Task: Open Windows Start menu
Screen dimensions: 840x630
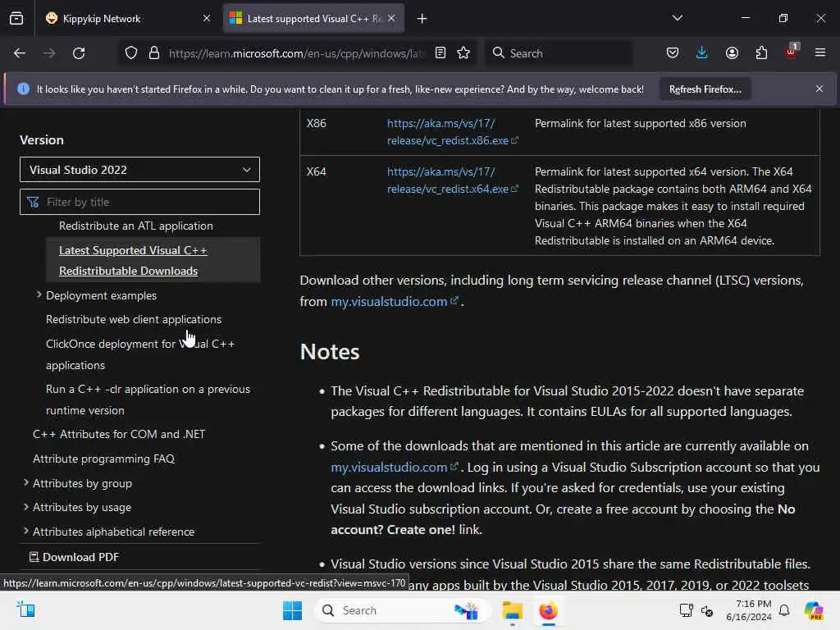Action: tap(293, 610)
